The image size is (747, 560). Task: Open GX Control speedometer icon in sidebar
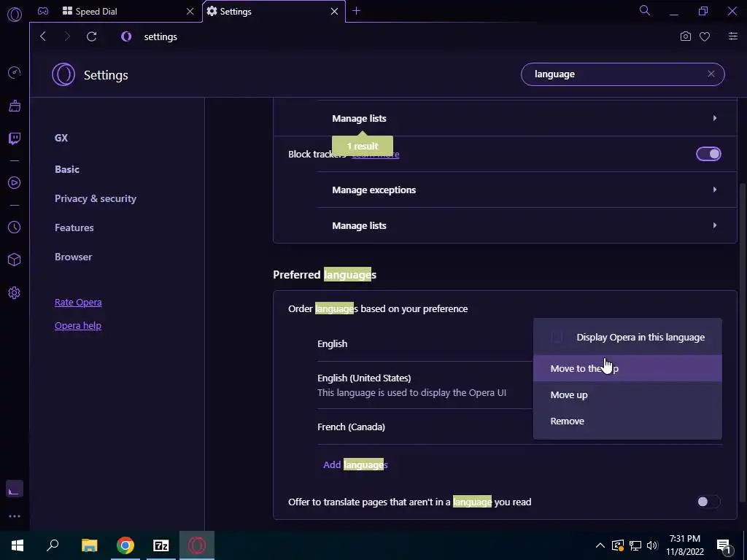pos(15,73)
